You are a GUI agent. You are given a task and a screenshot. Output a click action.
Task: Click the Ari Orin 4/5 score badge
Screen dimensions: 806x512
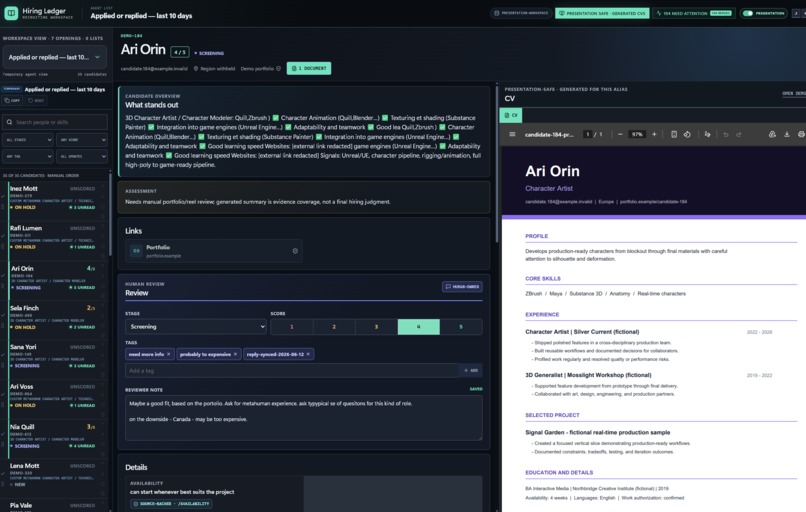click(x=180, y=52)
